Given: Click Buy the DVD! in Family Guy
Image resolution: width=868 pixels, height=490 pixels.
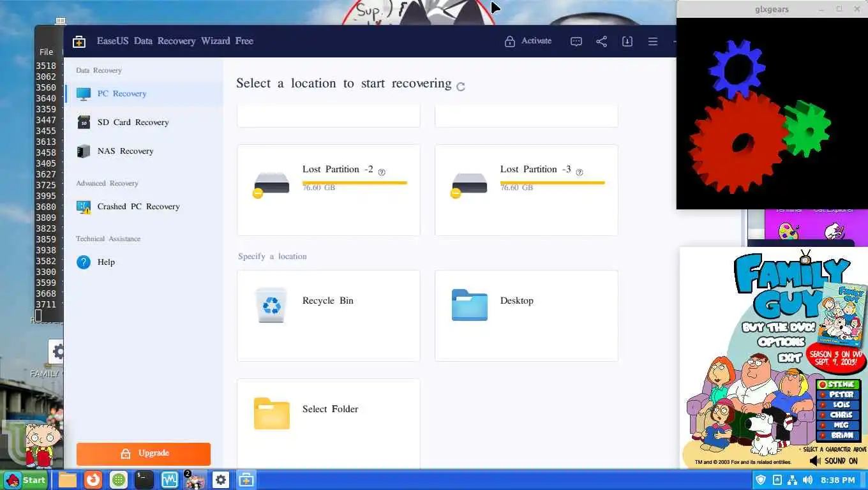Looking at the screenshot, I should [x=779, y=327].
